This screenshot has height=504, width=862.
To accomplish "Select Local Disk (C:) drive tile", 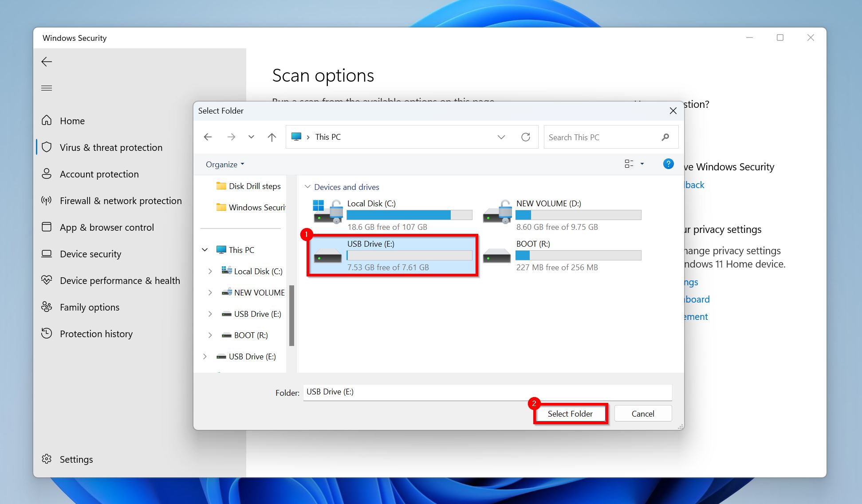I will 393,215.
